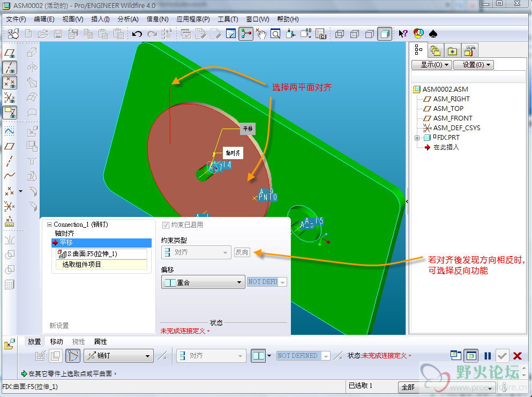The width and height of the screenshot is (532, 397).
Task: Toggle datum axes display icon
Action: [x=10, y=68]
